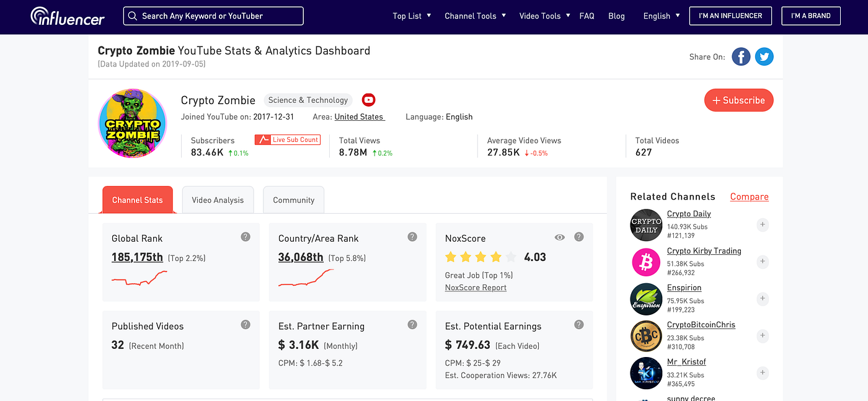Share on Twitter icon
The image size is (868, 401).
pyautogui.click(x=764, y=57)
